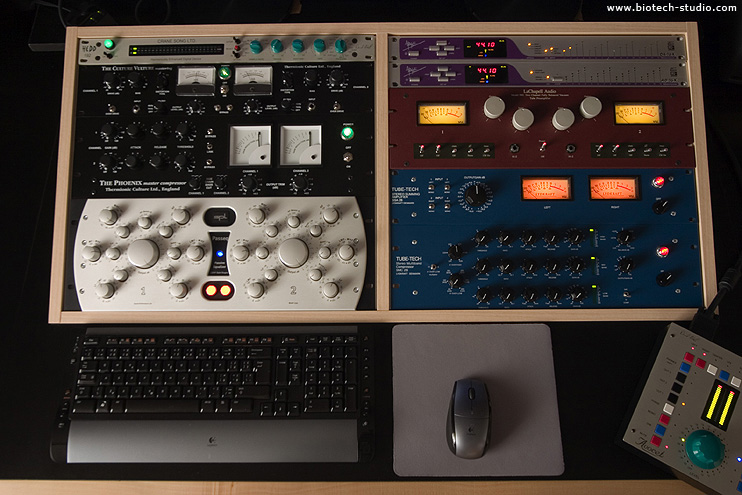Turn the Phoenix bottom-row Release knob
This screenshot has width=742, height=495.
pyautogui.click(x=157, y=161)
